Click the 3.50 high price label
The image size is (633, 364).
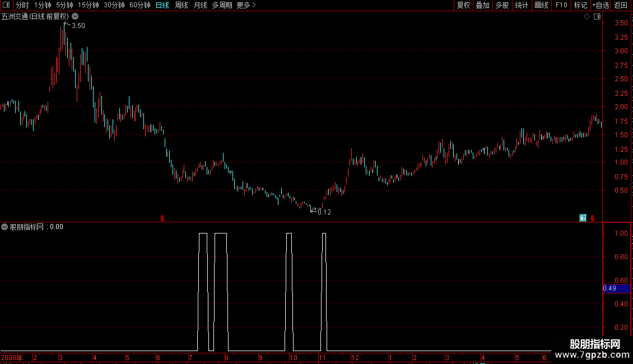click(x=78, y=26)
